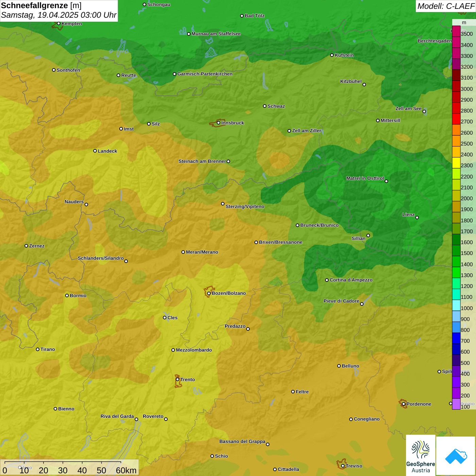Click the Berchtesgaden label
The height and width of the screenshot is (476, 476).
pos(435,41)
